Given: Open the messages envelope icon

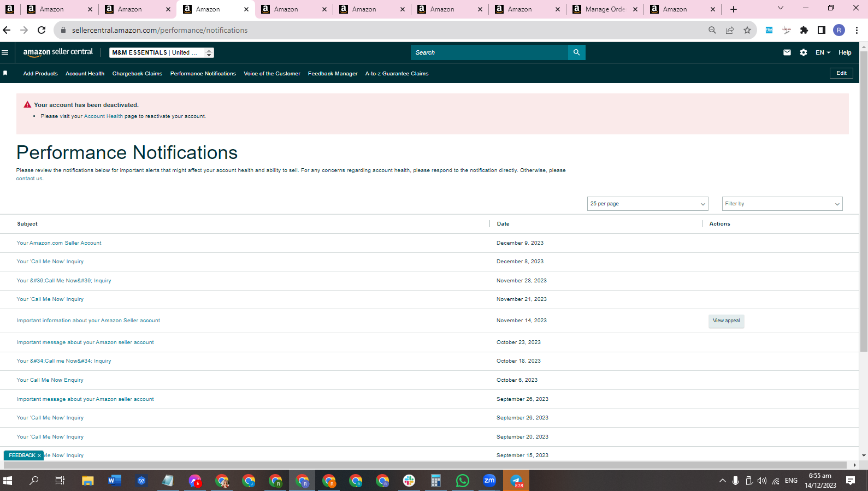Looking at the screenshot, I should (x=787, y=52).
